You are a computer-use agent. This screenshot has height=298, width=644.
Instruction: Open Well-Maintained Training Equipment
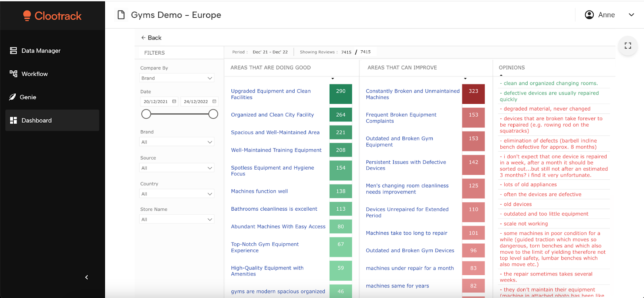coord(276,150)
